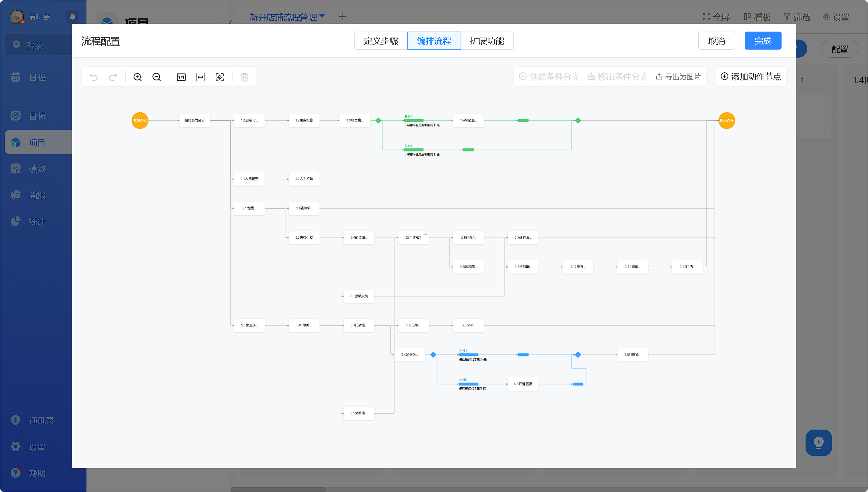Click the orange start flow node

(x=140, y=120)
